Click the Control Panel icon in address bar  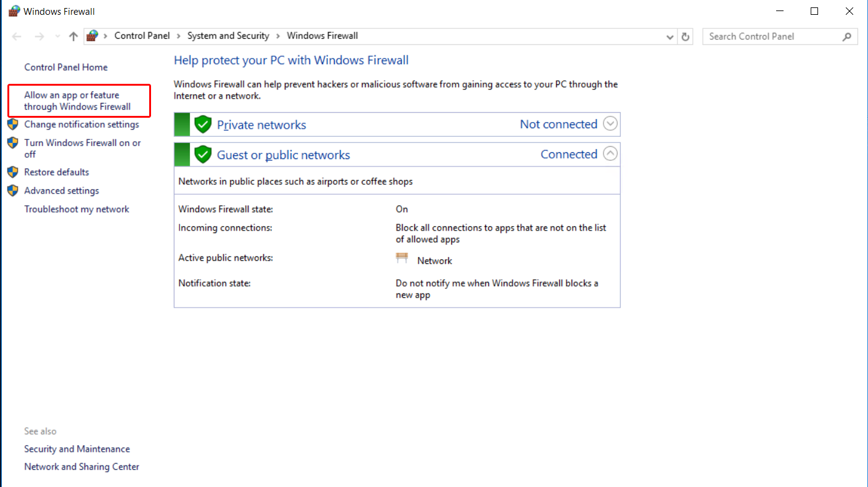[x=92, y=36]
